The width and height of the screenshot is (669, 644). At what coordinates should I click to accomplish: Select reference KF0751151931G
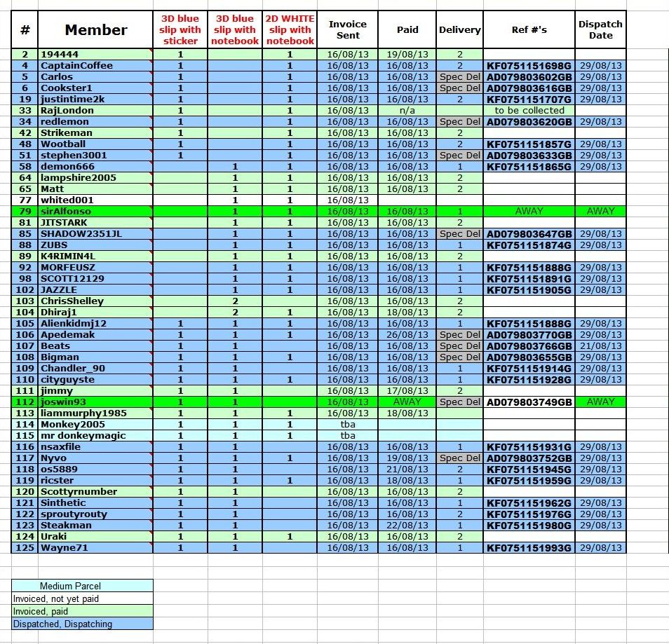point(529,447)
